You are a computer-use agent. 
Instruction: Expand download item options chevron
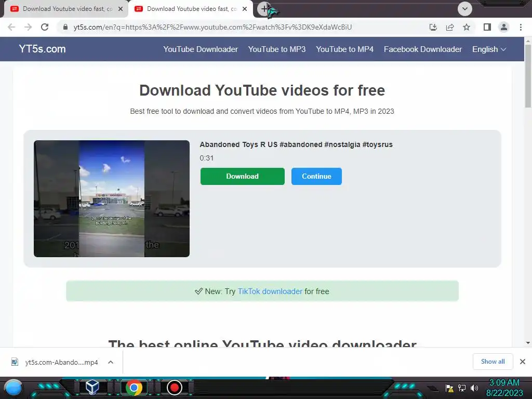tap(111, 362)
